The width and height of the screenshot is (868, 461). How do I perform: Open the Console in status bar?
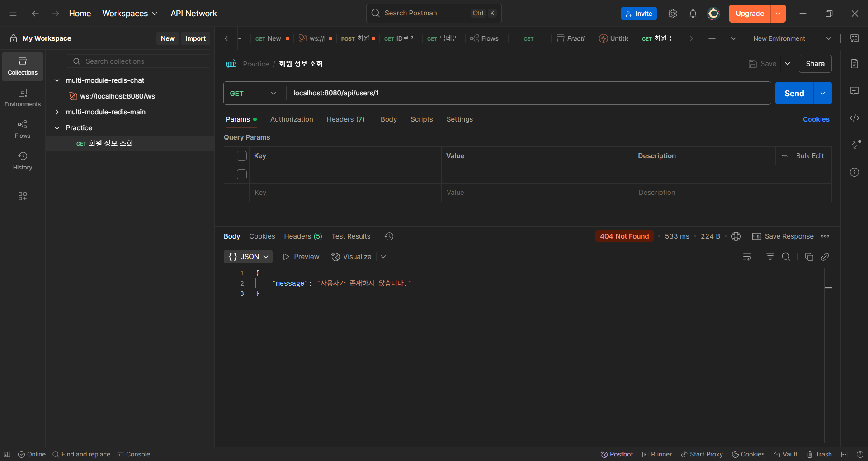pyautogui.click(x=134, y=454)
